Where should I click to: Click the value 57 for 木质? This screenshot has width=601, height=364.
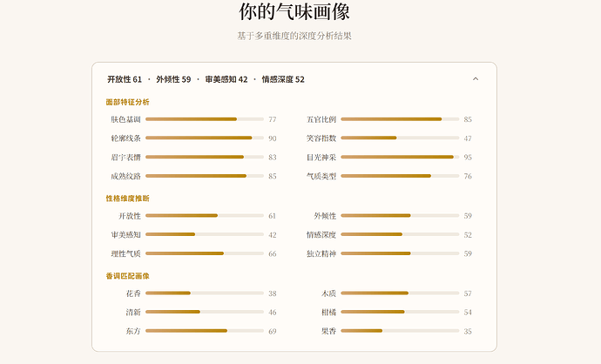point(468,293)
